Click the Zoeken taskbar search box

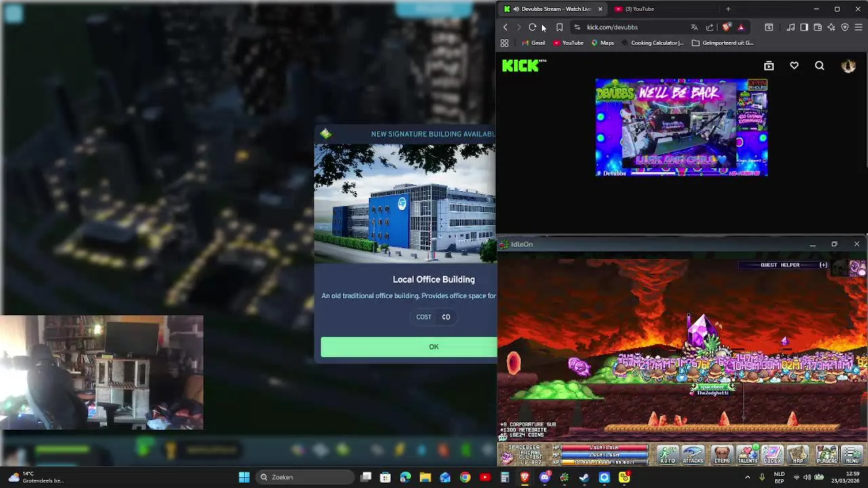(x=305, y=477)
